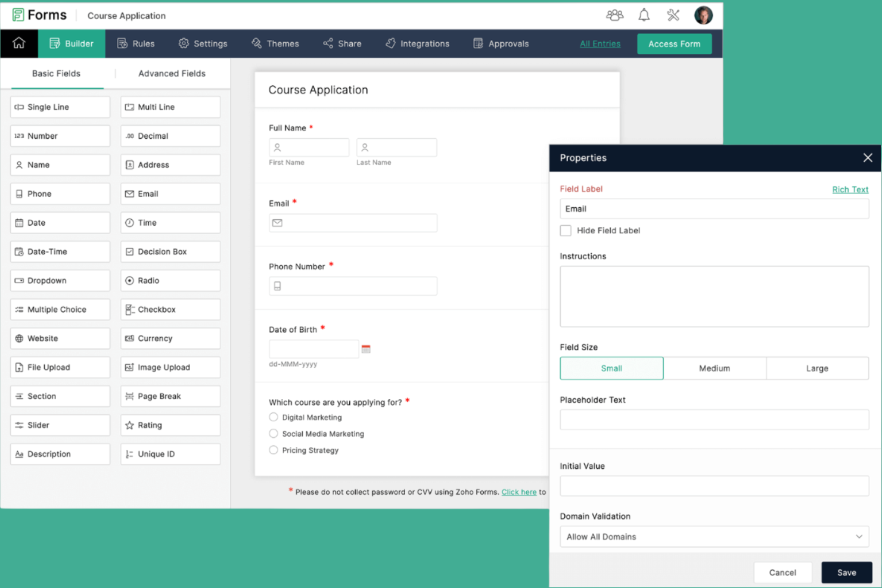
Task: Add a Unique ID field
Action: click(x=170, y=454)
